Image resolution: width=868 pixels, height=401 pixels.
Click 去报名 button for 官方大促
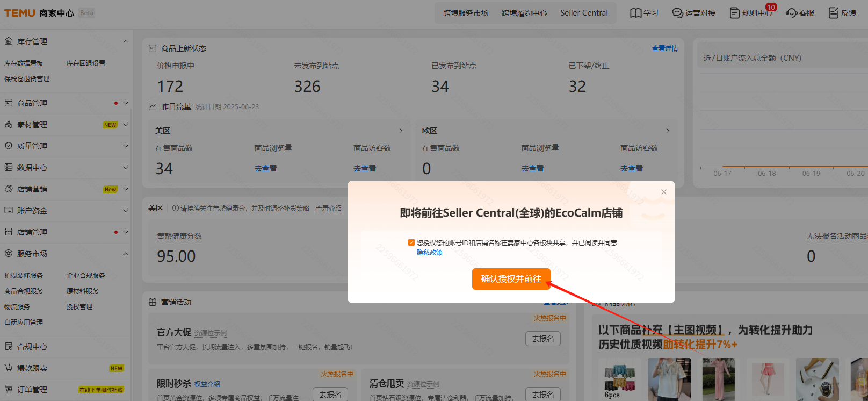543,339
